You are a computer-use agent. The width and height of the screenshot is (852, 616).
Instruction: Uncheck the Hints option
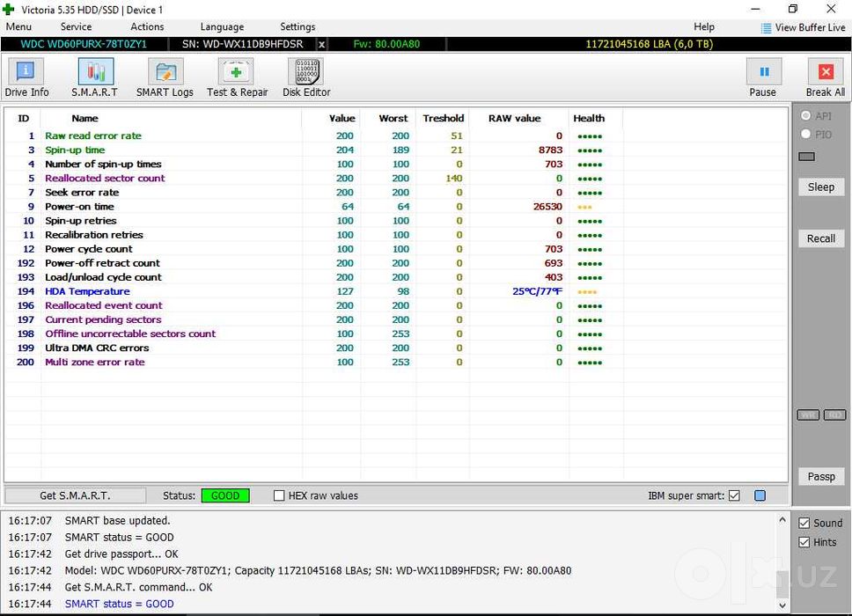(x=804, y=542)
